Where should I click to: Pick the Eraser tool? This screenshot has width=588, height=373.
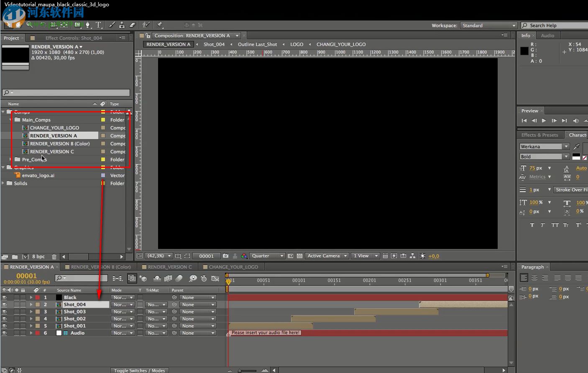[133, 25]
